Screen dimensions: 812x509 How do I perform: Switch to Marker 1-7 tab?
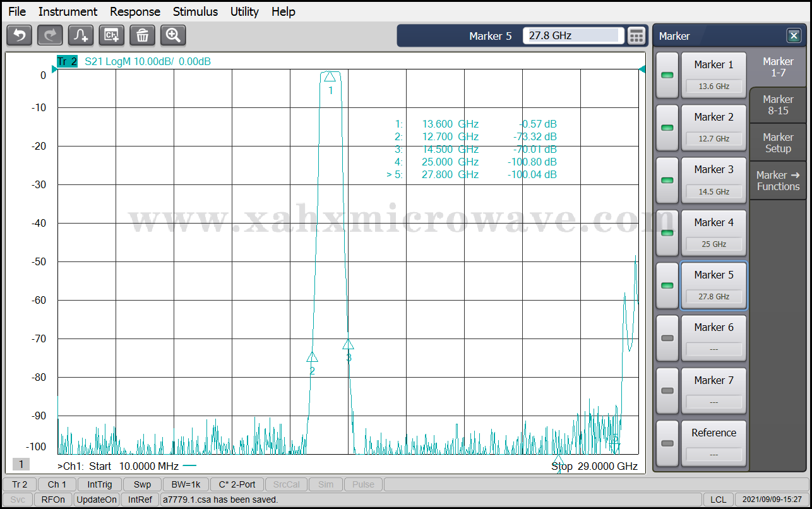[x=778, y=67]
